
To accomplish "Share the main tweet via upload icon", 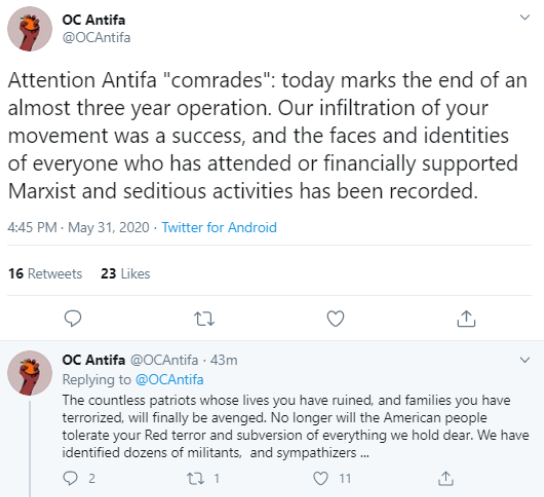I will [466, 318].
